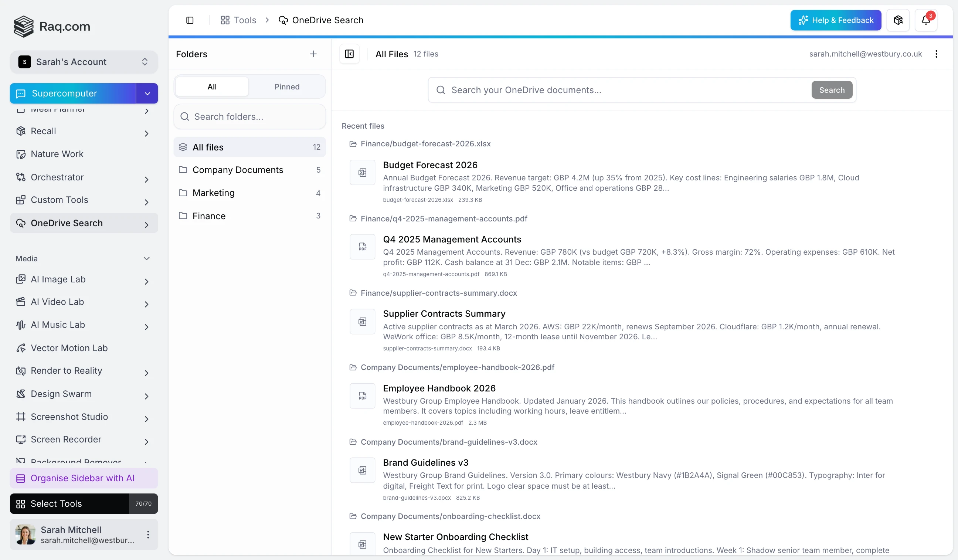
Task: Expand the Screenshot Studio chevron
Action: click(146, 419)
